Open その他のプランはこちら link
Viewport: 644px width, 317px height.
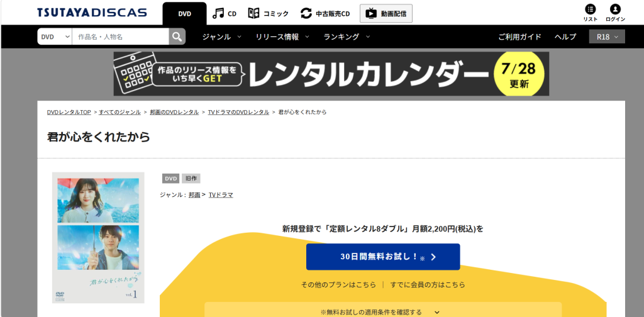[338, 284]
